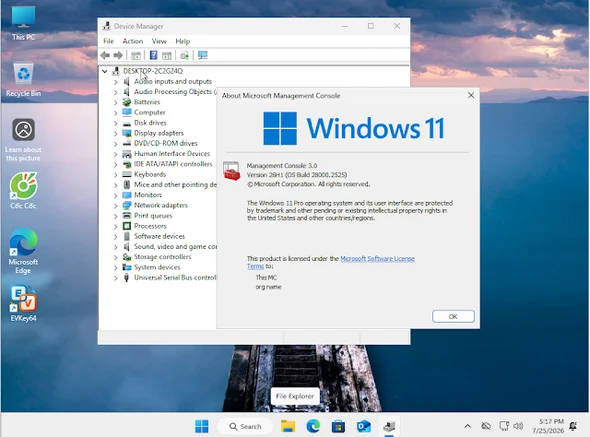Expand the System devices category chevron
The height and width of the screenshot is (437, 590).
tap(116, 268)
